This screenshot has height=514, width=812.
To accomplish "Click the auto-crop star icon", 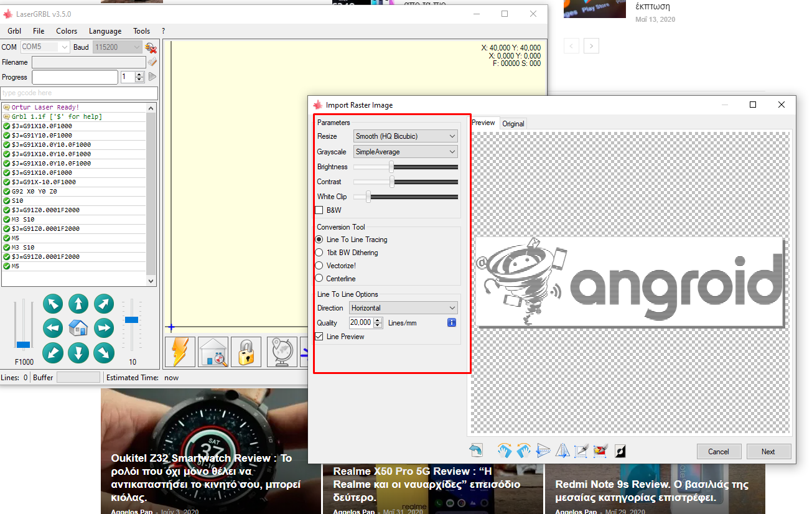I will click(x=601, y=450).
